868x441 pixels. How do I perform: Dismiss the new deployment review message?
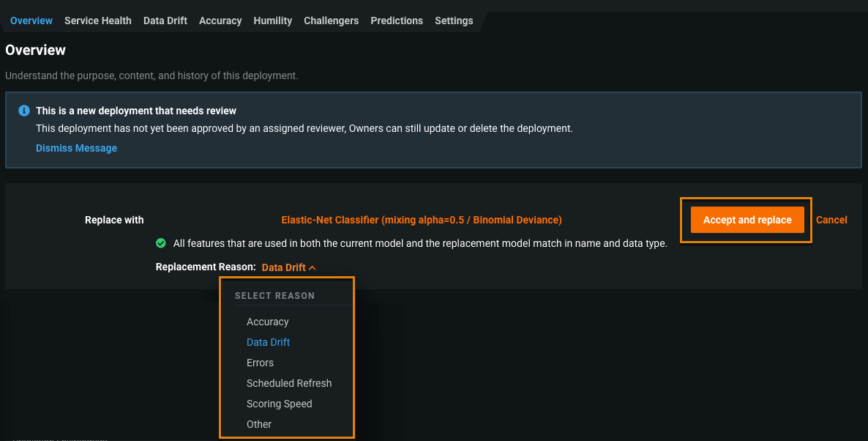(x=76, y=148)
